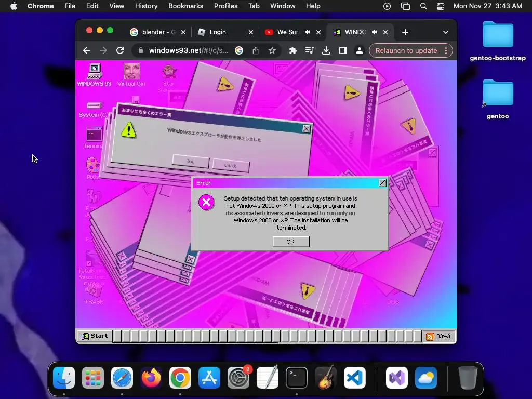Open the Windows 93 Start menu
The height and width of the screenshot is (399, 532).
(x=95, y=336)
